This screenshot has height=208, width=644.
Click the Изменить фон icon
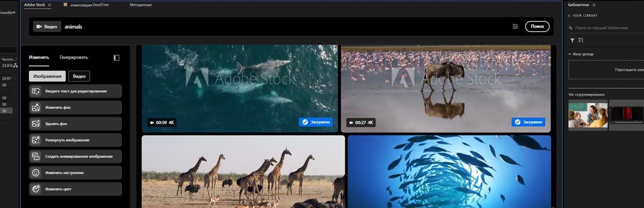point(36,108)
